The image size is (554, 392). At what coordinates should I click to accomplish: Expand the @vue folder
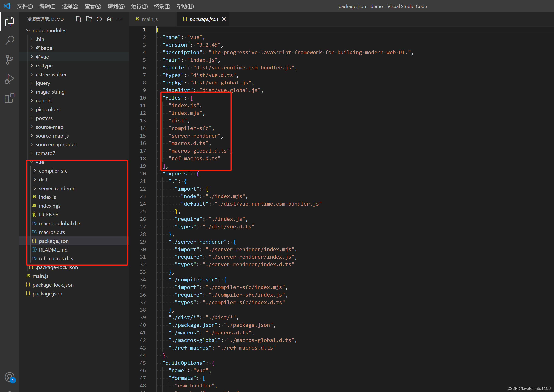point(74,57)
